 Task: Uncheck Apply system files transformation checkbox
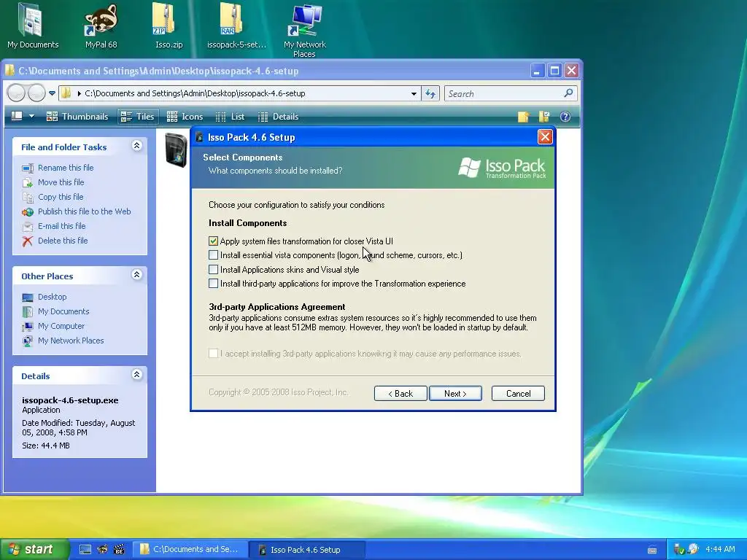[x=213, y=241]
